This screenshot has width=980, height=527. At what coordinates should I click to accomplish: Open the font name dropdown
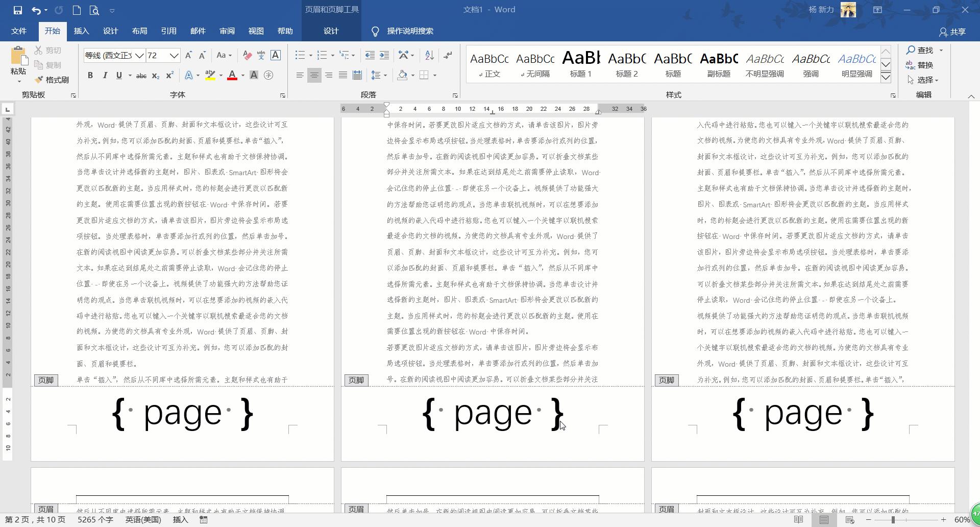click(139, 56)
